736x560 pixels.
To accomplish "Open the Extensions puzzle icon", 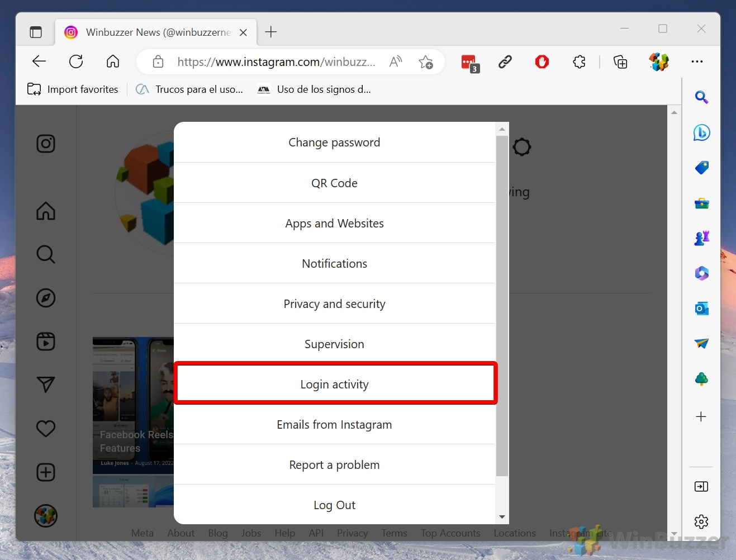I will 580,61.
